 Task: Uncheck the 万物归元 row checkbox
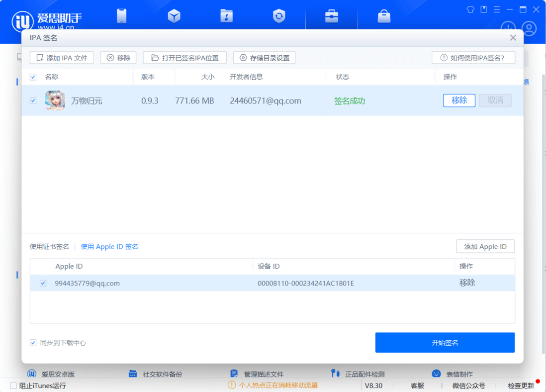(33, 100)
